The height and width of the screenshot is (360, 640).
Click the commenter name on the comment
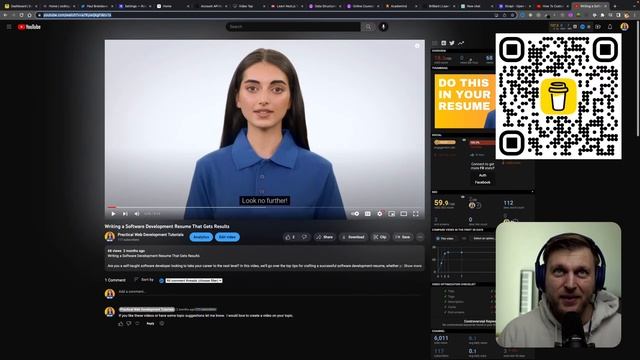pyautogui.click(x=147, y=309)
